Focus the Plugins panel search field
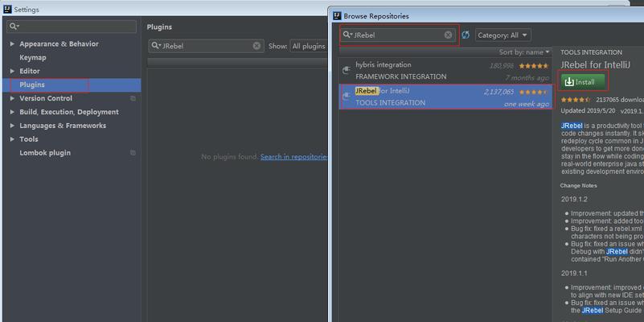Viewport: 644px width, 322px height. tap(206, 46)
